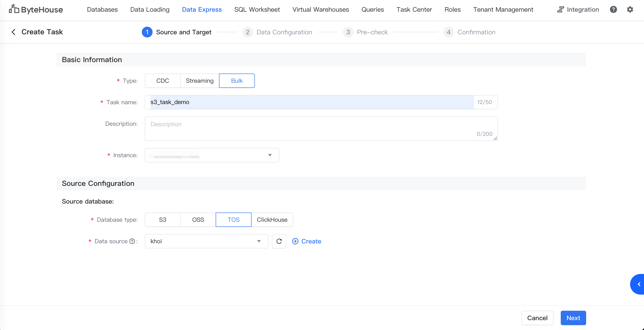Image resolution: width=644 pixels, height=330 pixels.
Task: Click the Data Configuration step label
Action: tap(284, 32)
